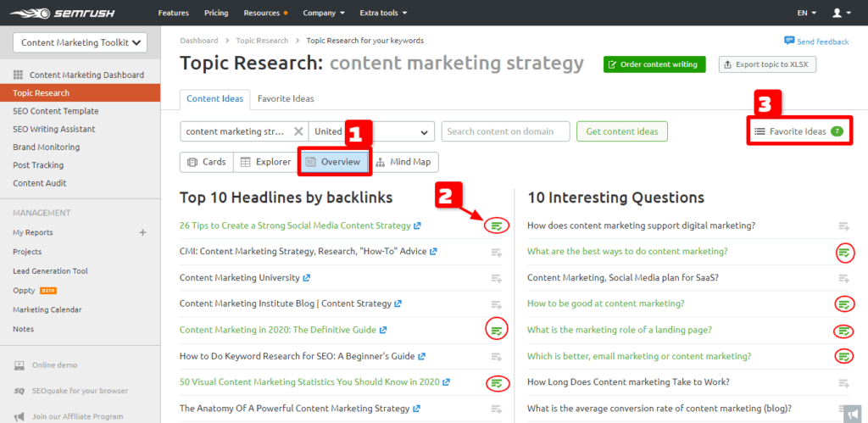This screenshot has height=423, width=868.
Task: Click the plus icon next to My Reports
Action: tap(142, 232)
